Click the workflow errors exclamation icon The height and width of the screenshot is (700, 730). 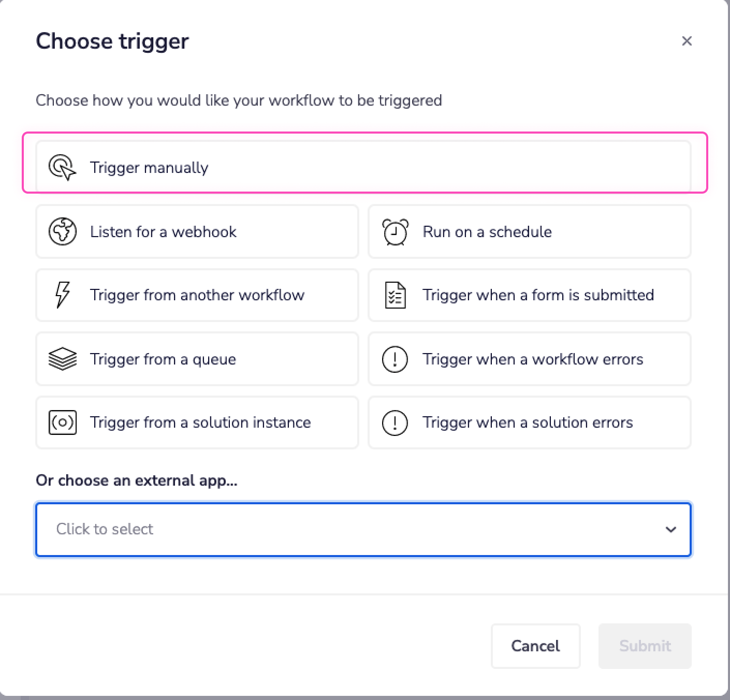pos(395,359)
